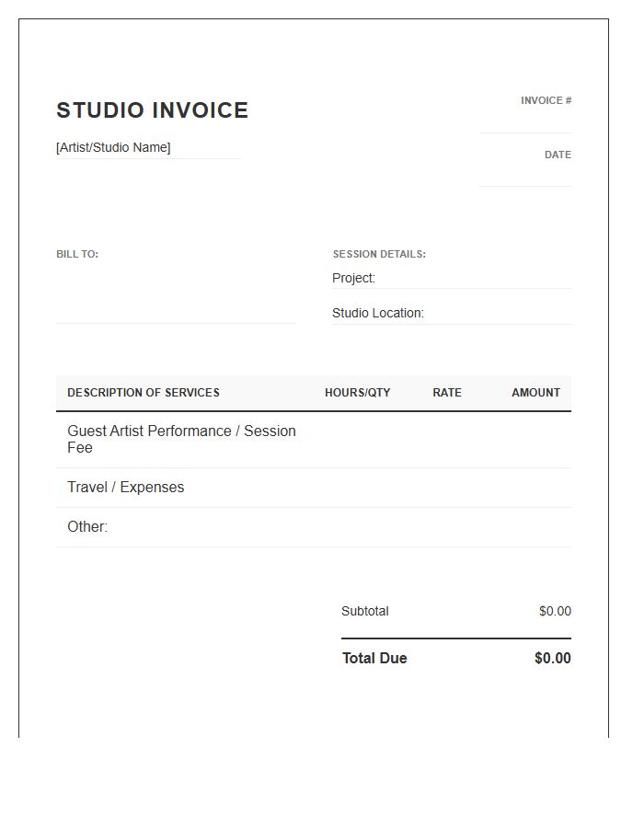Click the RATE column header

click(x=447, y=393)
